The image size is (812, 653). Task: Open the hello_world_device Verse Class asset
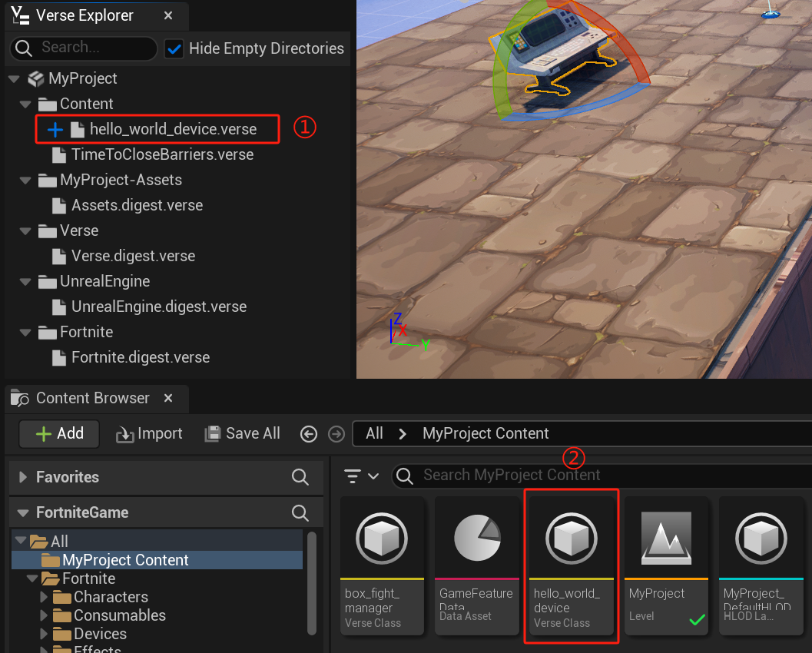click(x=571, y=538)
